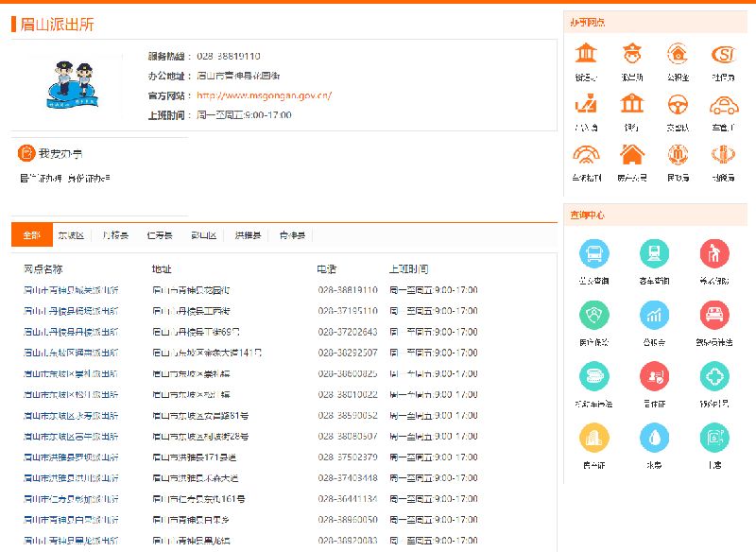The image size is (756, 552).
Task: Select the blue bar chart icon
Action: point(654,315)
